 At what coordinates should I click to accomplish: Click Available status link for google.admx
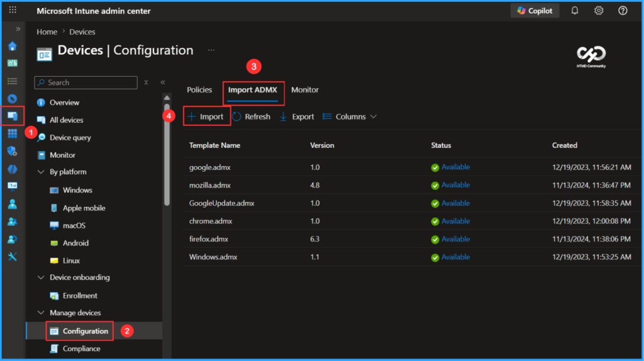(455, 167)
